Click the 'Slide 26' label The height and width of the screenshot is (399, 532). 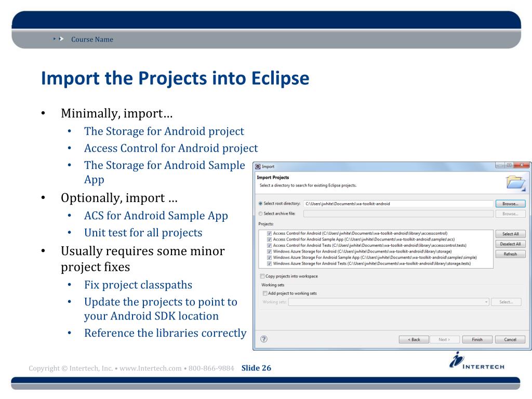256,368
